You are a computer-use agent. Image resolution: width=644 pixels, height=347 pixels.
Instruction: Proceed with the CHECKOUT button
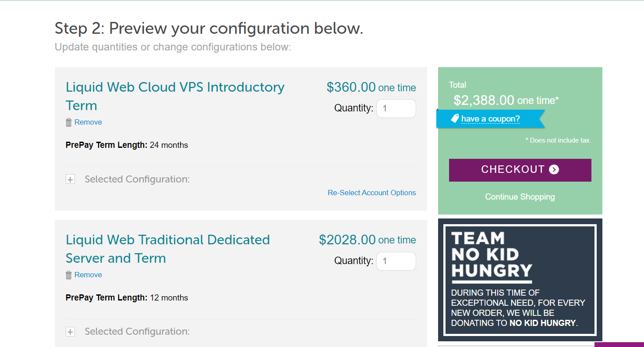click(x=520, y=170)
